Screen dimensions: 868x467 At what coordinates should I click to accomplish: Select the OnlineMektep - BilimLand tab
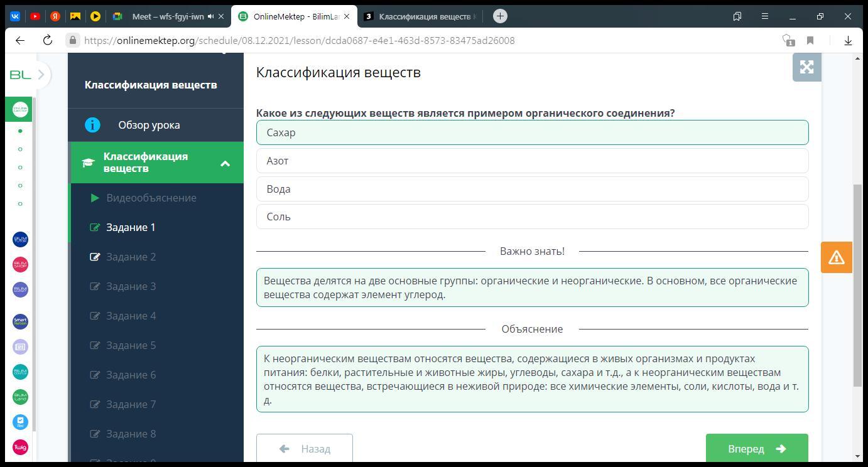click(x=294, y=16)
